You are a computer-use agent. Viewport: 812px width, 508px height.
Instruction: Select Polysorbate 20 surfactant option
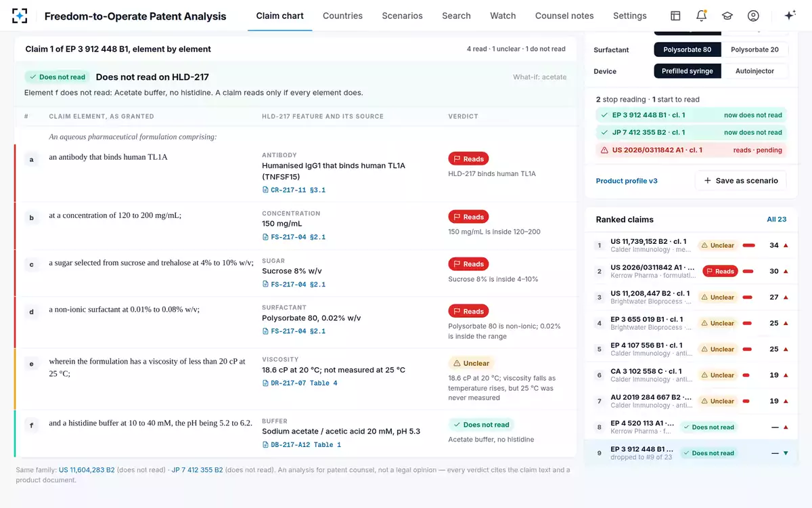754,49
